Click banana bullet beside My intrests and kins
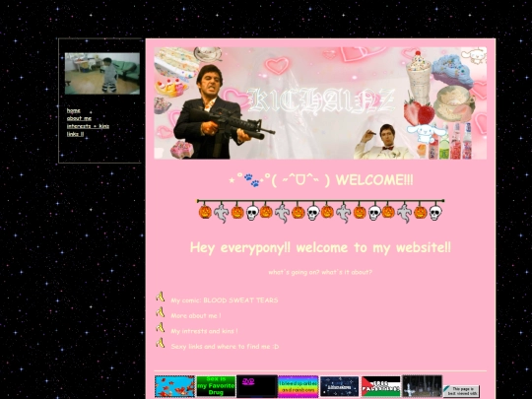 click(x=161, y=327)
